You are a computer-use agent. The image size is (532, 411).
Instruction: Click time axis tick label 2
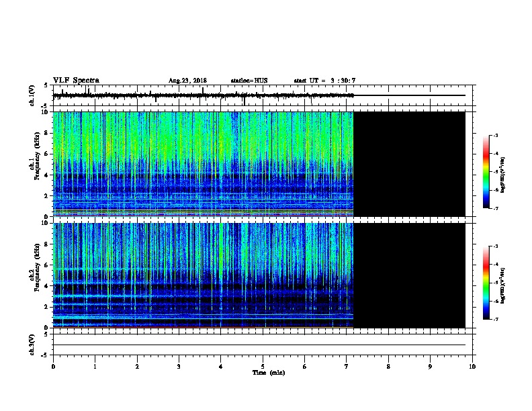tap(137, 366)
